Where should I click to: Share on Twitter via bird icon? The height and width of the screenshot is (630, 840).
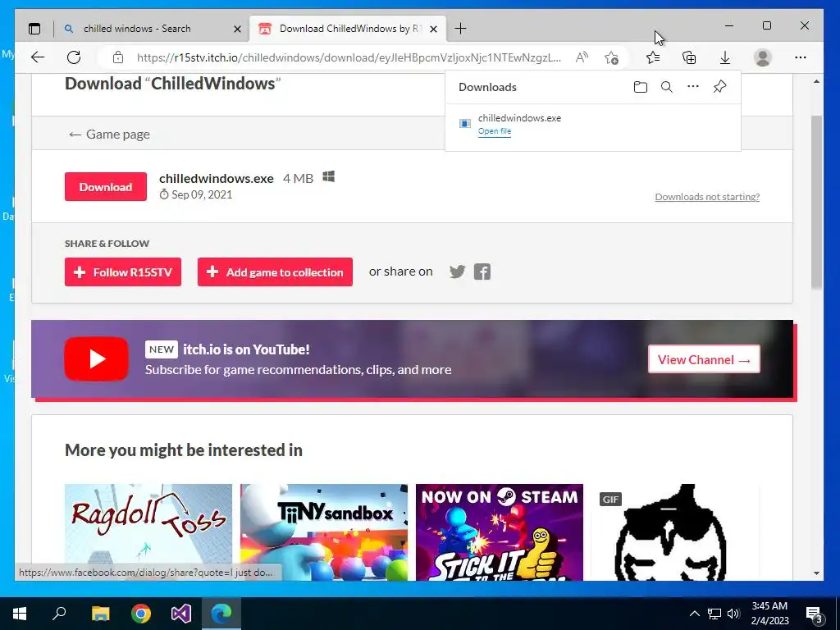point(457,272)
